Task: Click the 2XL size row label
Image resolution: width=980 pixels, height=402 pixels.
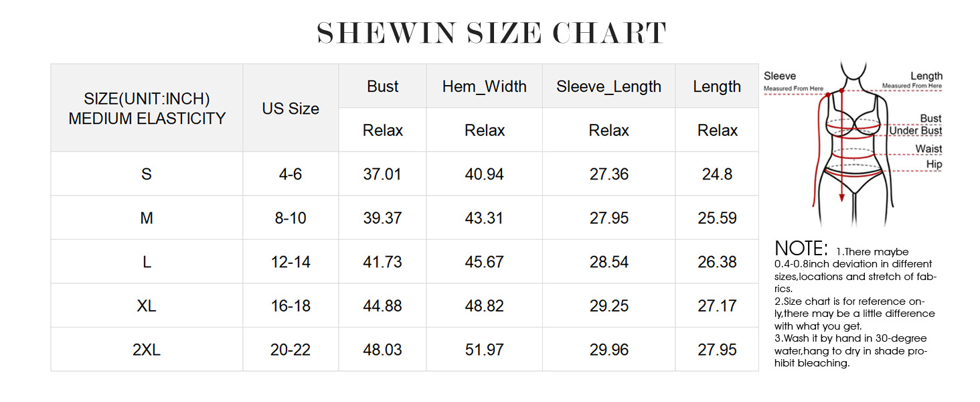Action: 147,350
